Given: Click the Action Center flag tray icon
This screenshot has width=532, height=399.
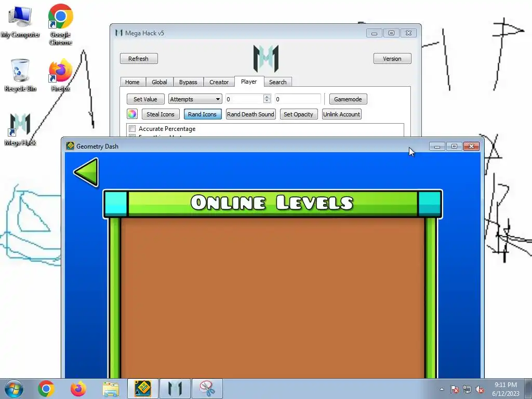Looking at the screenshot, I should [454, 389].
